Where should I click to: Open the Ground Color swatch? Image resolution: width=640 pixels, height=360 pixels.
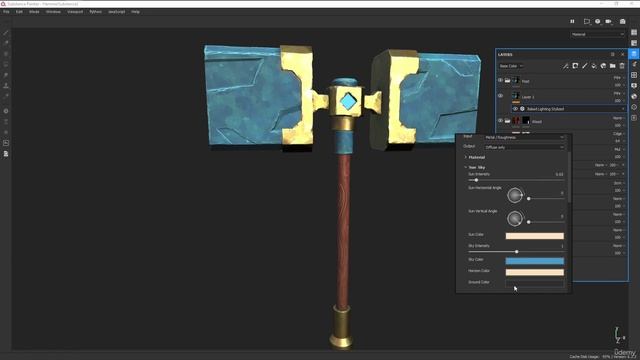(535, 283)
